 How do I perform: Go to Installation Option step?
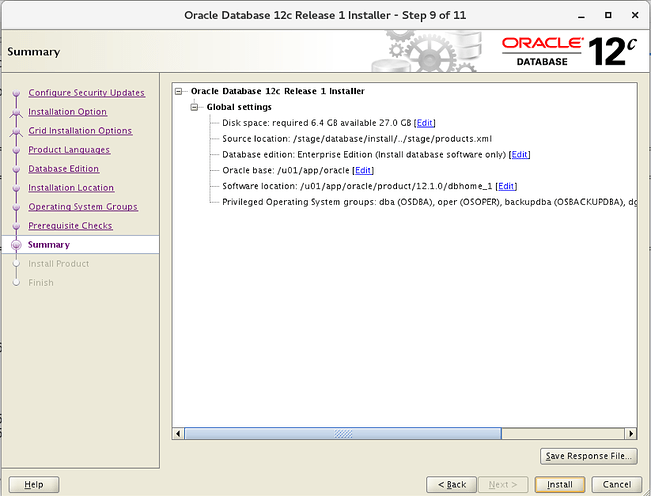[67, 112]
